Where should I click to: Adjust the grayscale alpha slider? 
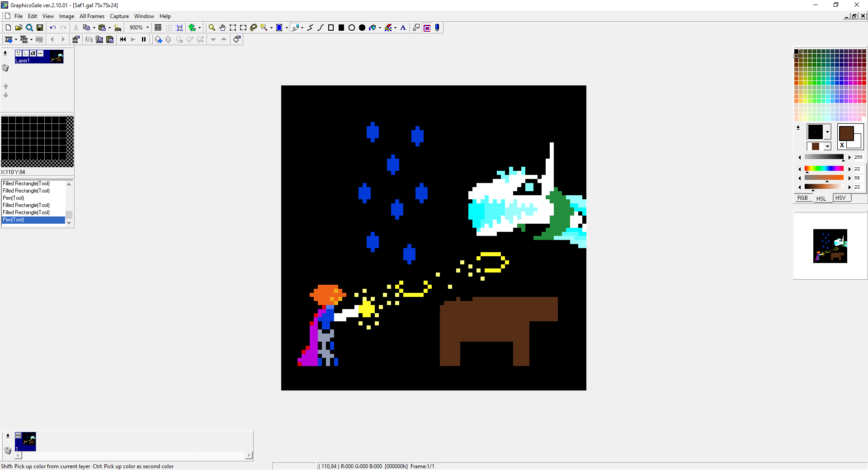tap(824, 157)
